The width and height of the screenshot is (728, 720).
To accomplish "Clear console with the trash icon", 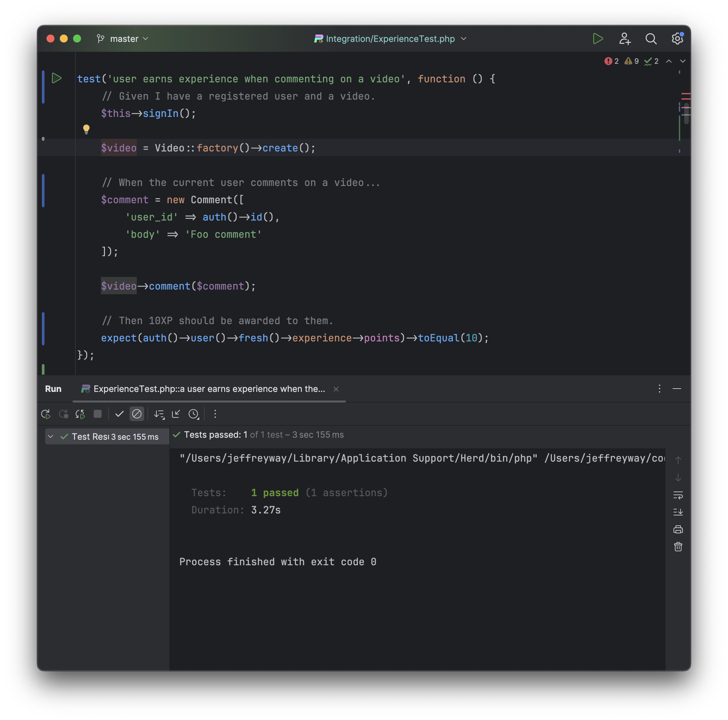I will [678, 547].
